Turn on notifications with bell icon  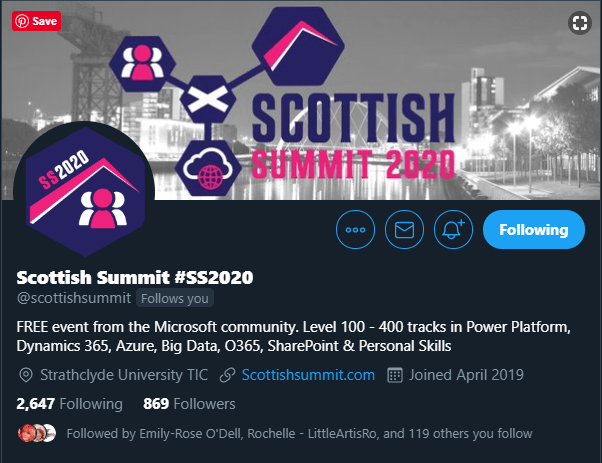pos(453,230)
